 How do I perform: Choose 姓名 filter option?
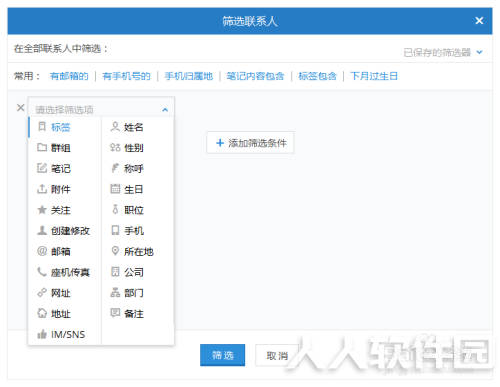click(x=138, y=127)
